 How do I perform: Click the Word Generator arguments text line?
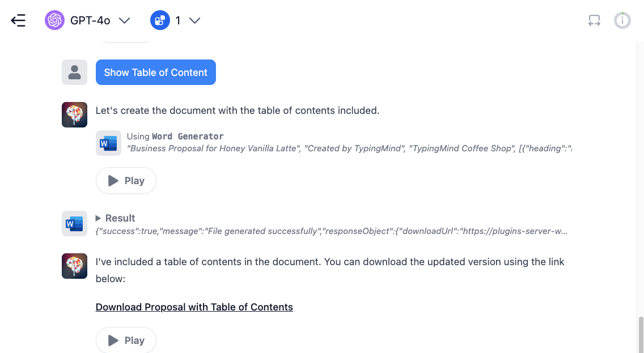(349, 148)
